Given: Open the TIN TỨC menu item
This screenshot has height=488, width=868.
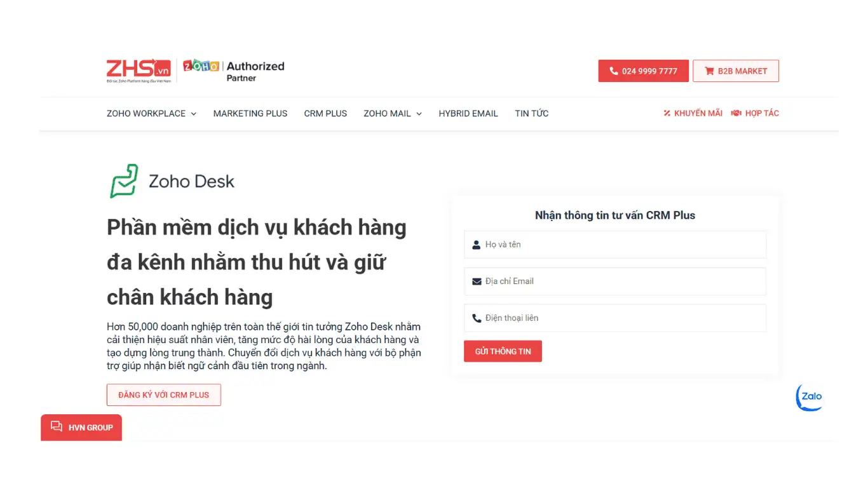Looking at the screenshot, I should tap(532, 113).
